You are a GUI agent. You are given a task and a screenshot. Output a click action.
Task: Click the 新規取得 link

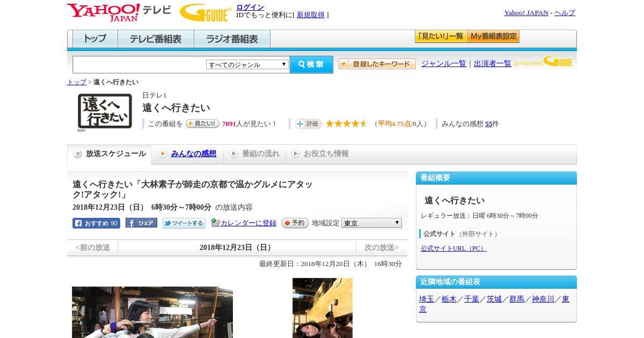311,15
